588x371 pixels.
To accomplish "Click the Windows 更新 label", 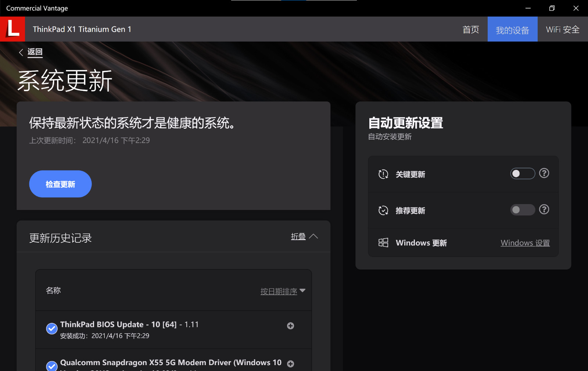I will coord(421,243).
